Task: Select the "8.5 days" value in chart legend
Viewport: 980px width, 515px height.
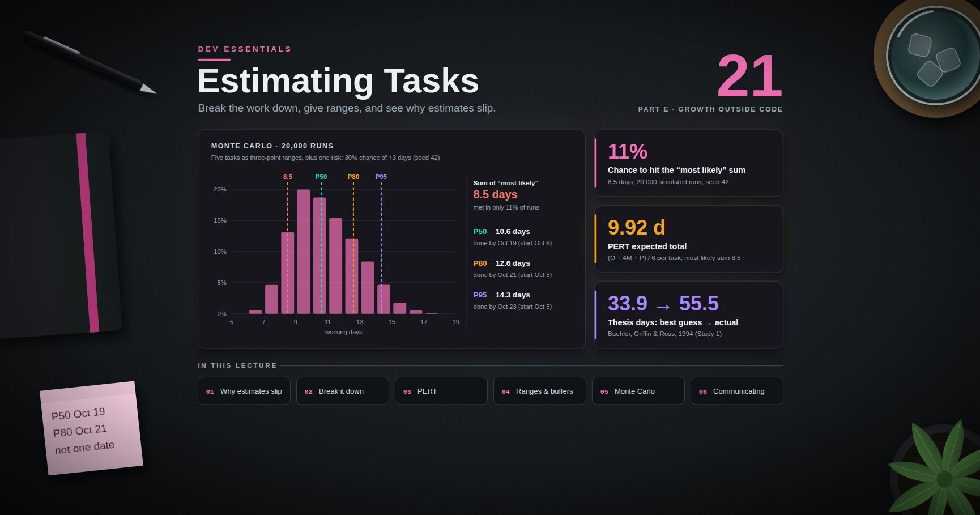Action: [x=495, y=194]
